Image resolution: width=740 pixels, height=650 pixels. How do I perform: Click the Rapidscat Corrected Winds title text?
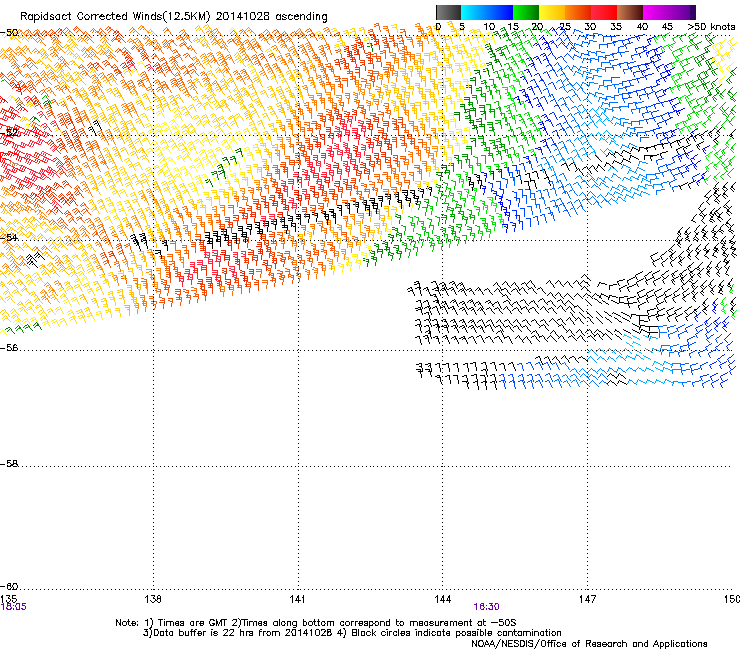point(174,17)
